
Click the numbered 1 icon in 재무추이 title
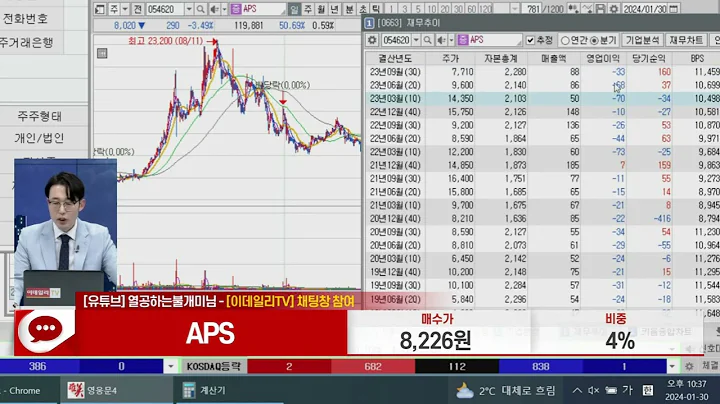369,22
